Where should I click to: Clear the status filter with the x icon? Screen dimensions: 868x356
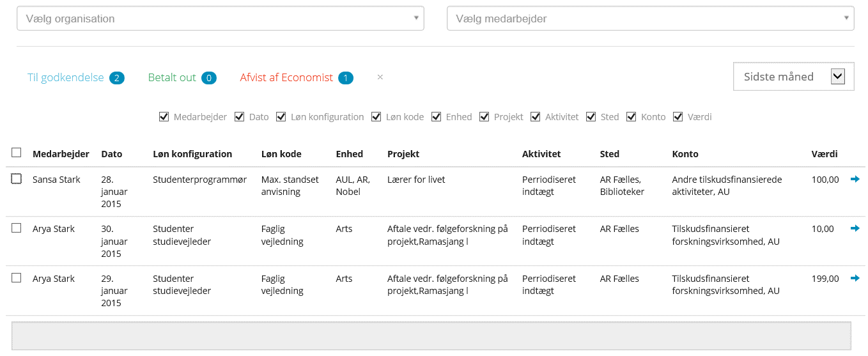(x=380, y=77)
